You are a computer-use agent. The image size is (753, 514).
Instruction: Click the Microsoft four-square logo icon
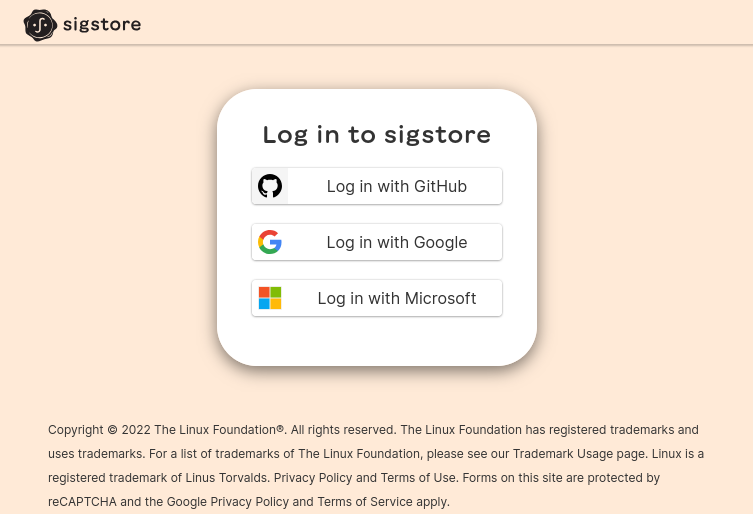click(270, 298)
